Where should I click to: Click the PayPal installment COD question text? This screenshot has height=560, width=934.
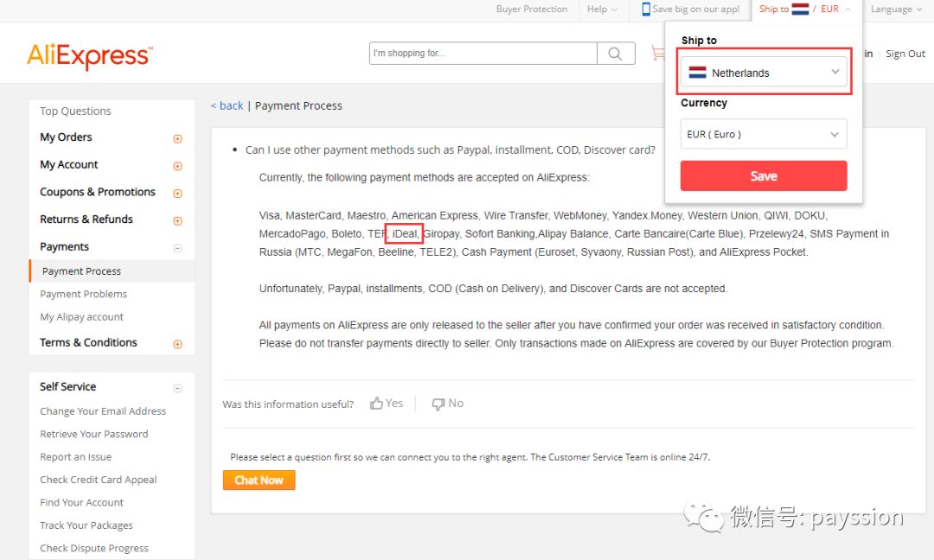tap(451, 150)
